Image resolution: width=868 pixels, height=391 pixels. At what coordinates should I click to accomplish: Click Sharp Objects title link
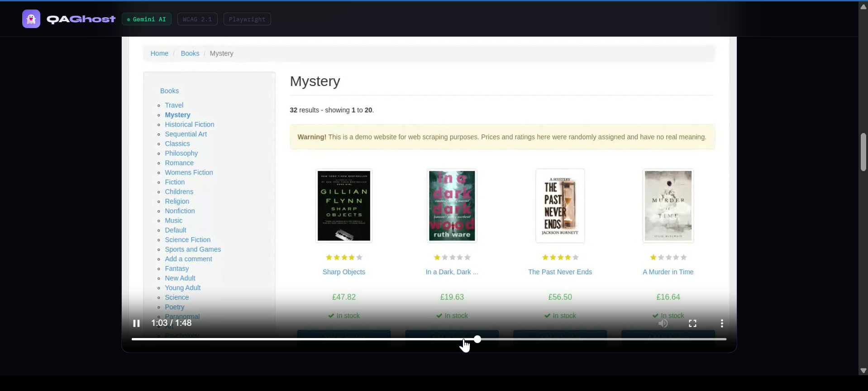[x=344, y=272]
